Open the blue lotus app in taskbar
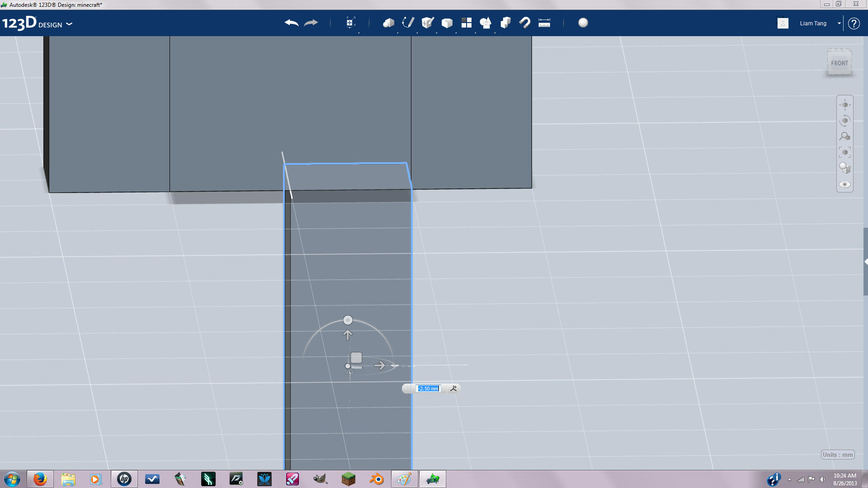The width and height of the screenshot is (868, 488). coord(264,479)
